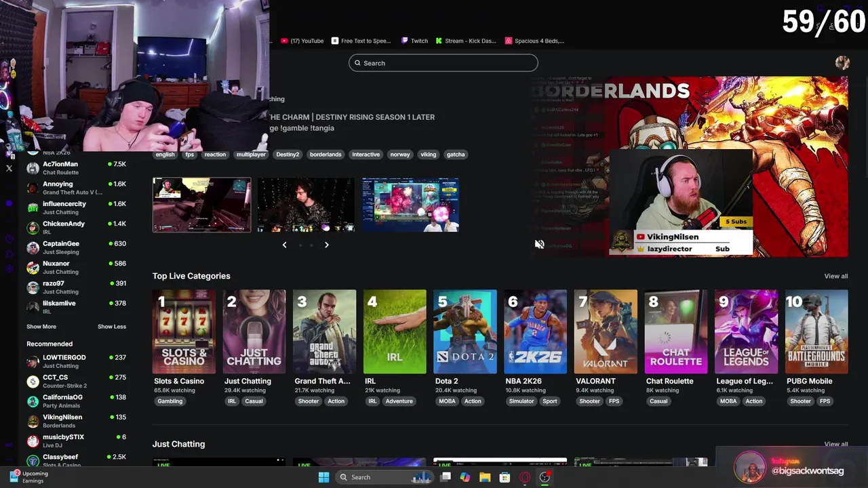Go to next featured stream
This screenshot has height=488, width=868.
pos(326,245)
